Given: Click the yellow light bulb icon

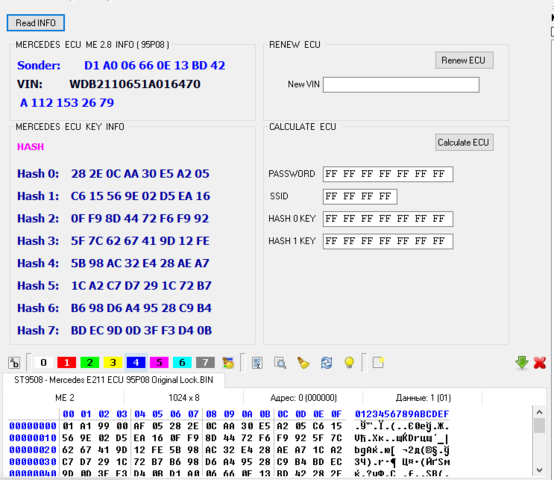Looking at the screenshot, I should pyautogui.click(x=349, y=363).
